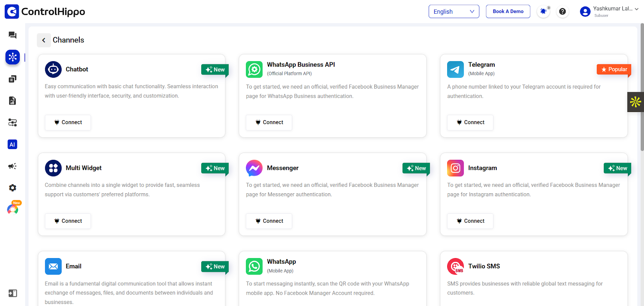The height and width of the screenshot is (306, 644).
Task: Click the yellow asterisk side widget
Action: [636, 102]
